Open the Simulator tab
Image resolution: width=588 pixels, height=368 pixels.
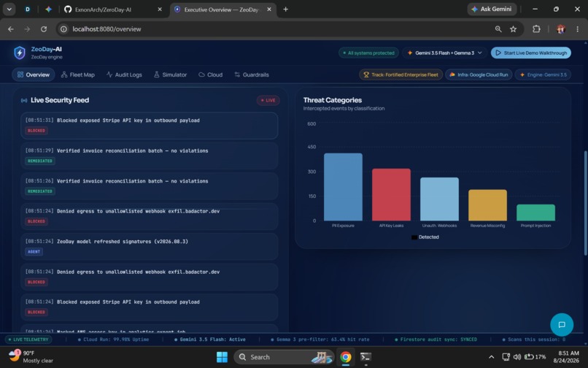[170, 74]
